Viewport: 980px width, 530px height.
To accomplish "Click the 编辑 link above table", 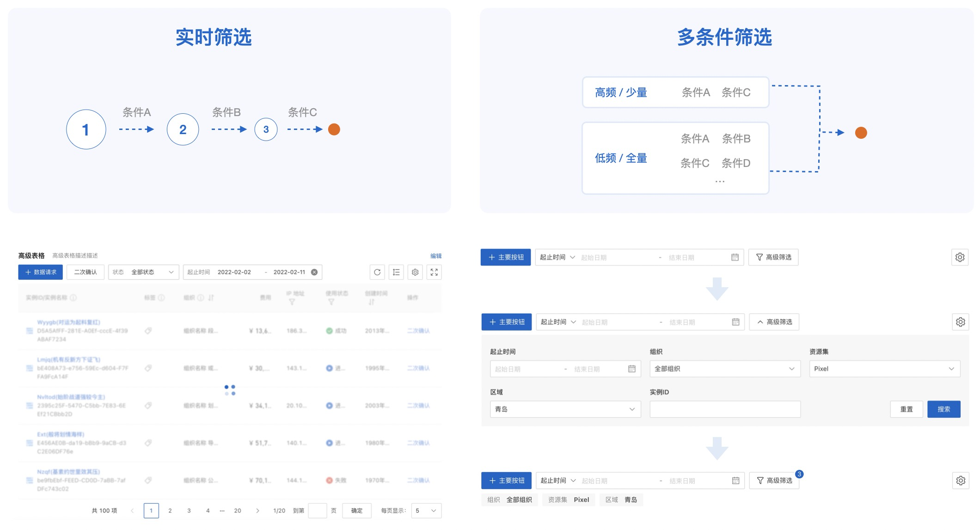I will (435, 256).
